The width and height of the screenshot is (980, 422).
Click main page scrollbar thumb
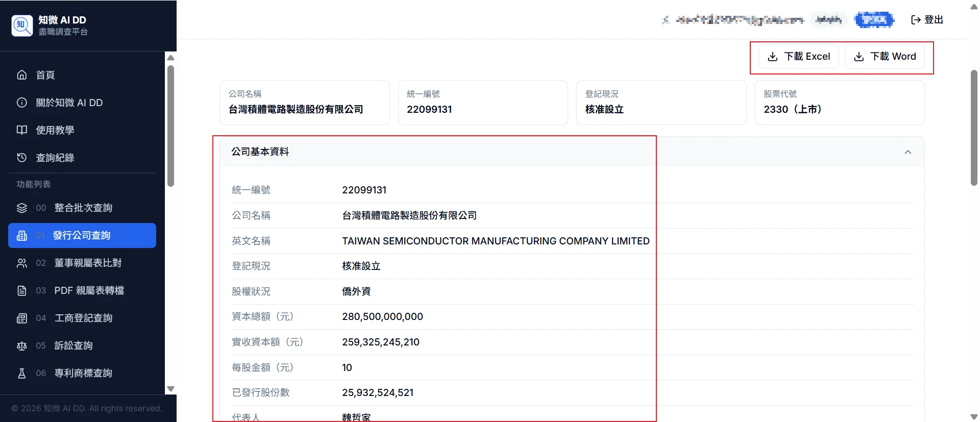tap(974, 128)
